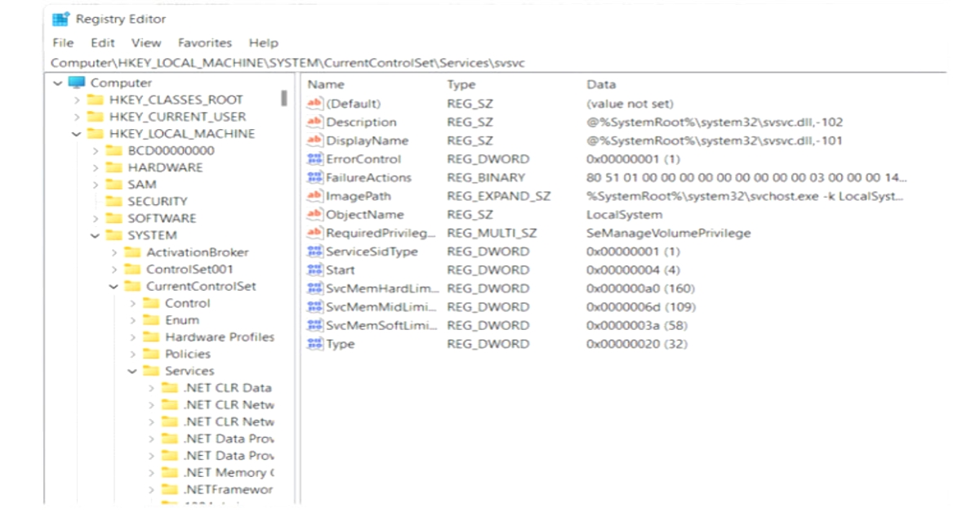
Task: Expand the BCD00000000 key
Action: (95, 151)
